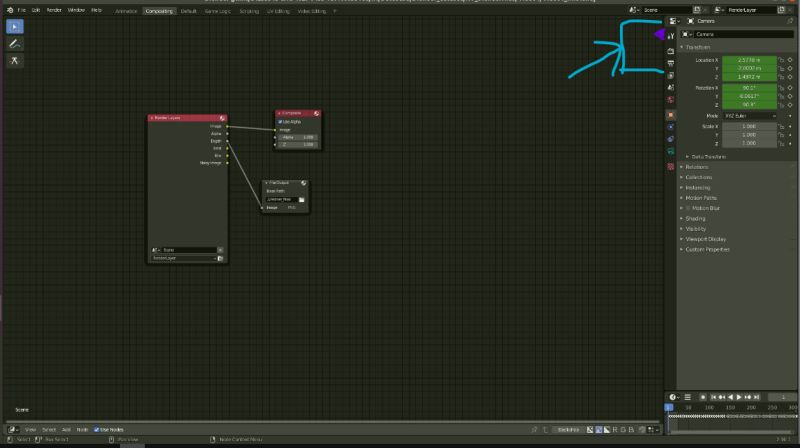Toggle the red channel R display button

pyautogui.click(x=615, y=430)
